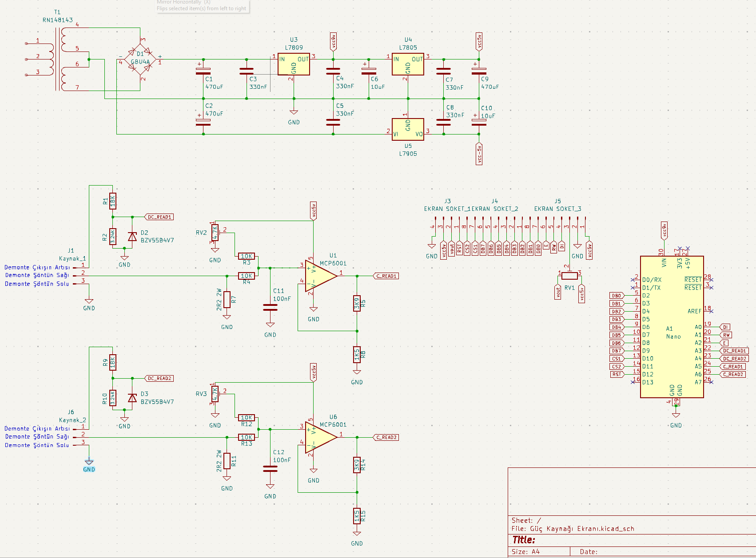Select resistor R7 2R2 2W
The width and height of the screenshot is (756, 558).
point(227,300)
